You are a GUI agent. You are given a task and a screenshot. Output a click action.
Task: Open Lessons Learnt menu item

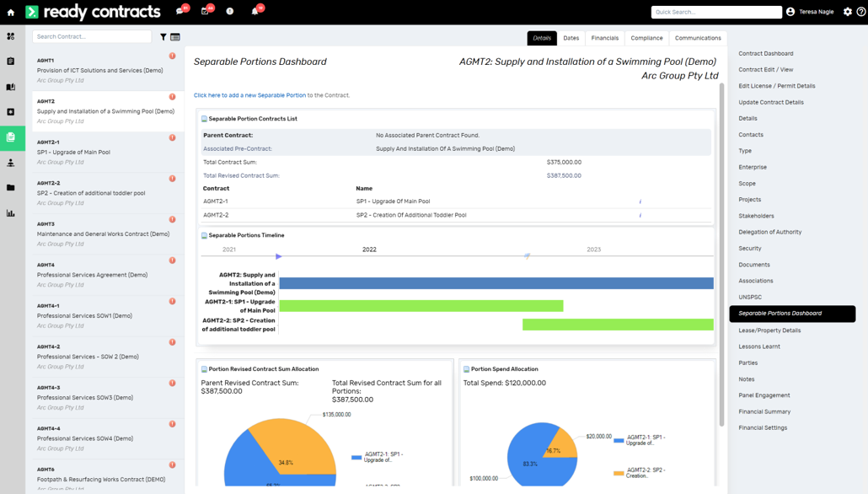click(759, 346)
